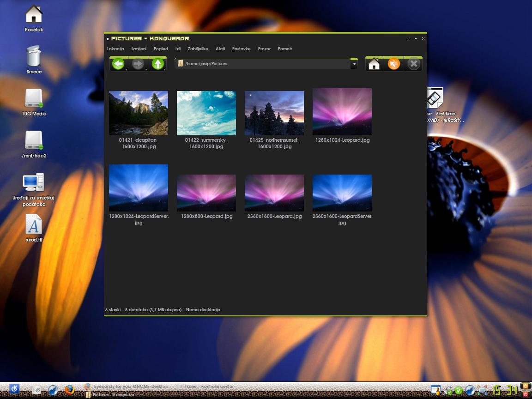Select Uređaji za smještaj podataka desktop icon
The image size is (532, 399).
point(34,182)
